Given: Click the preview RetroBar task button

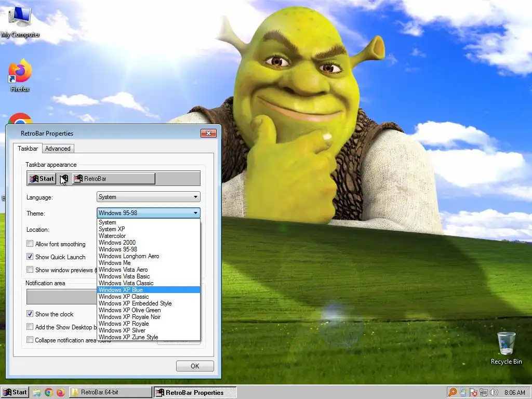Looking at the screenshot, I should (x=114, y=179).
